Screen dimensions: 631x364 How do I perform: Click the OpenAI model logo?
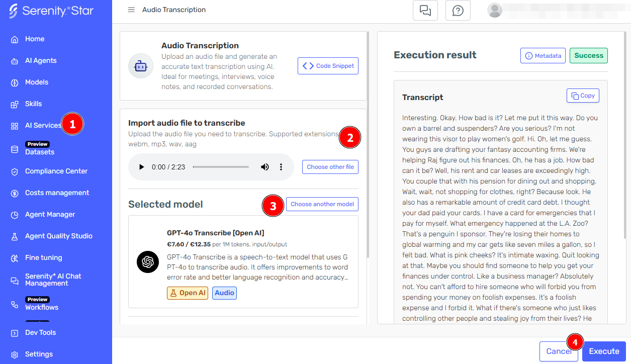(148, 262)
